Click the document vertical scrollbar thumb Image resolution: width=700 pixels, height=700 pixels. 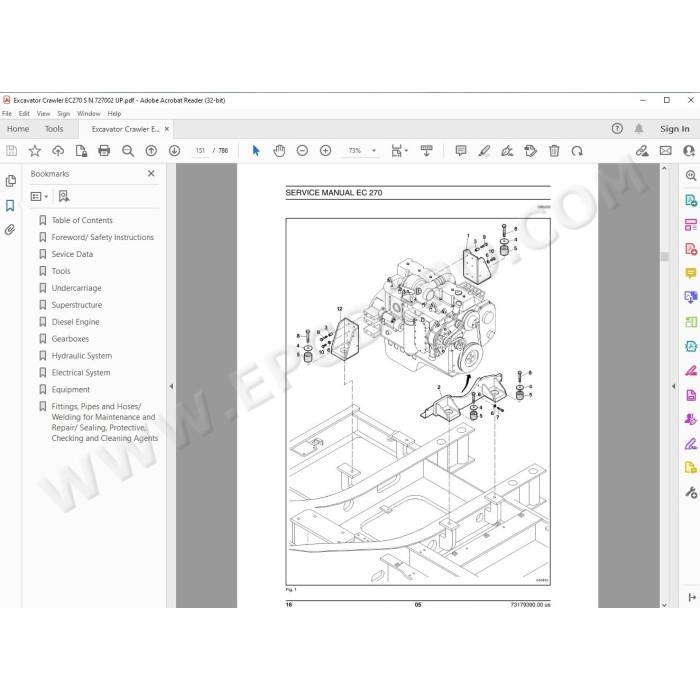pyautogui.click(x=664, y=256)
